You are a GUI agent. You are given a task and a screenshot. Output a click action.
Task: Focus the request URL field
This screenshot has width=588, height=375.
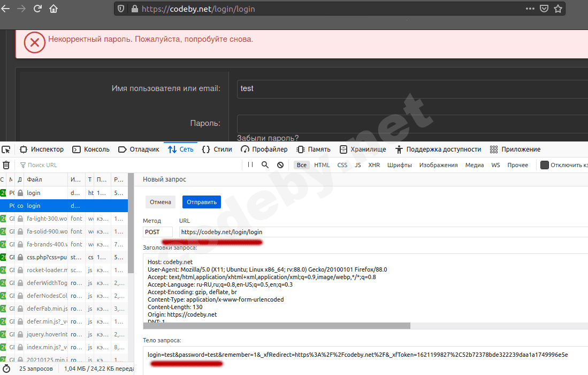pos(383,232)
